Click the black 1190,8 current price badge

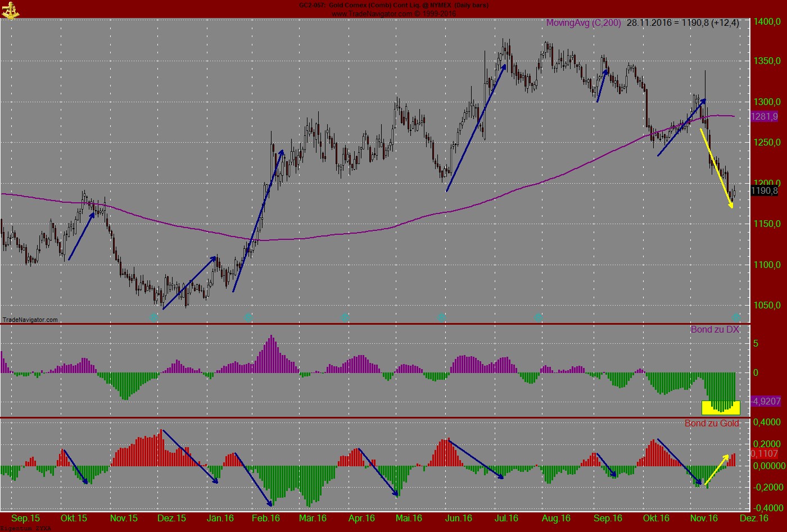765,190
